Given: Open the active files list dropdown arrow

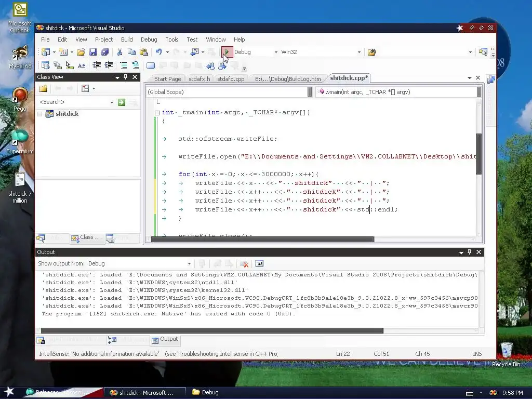Looking at the screenshot, I should tap(470, 78).
